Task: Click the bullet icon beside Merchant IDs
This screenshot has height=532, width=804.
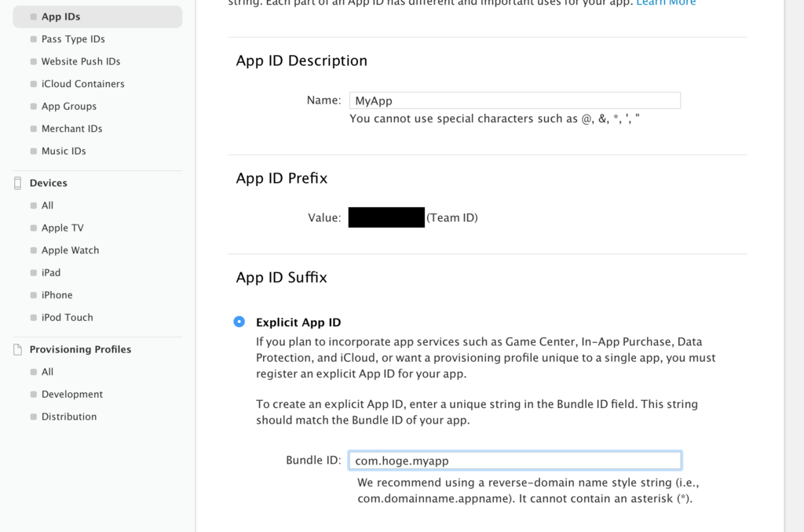Action: click(33, 129)
